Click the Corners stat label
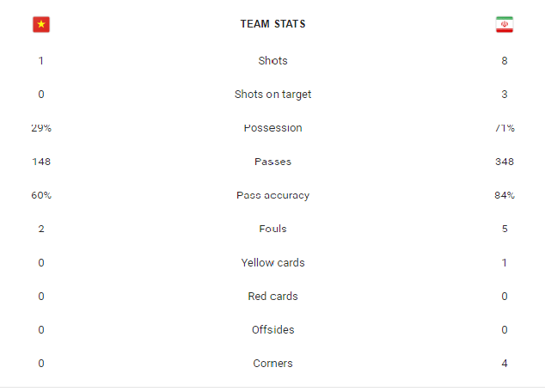Image resolution: width=545 pixels, height=392 pixels. pyautogui.click(x=272, y=363)
